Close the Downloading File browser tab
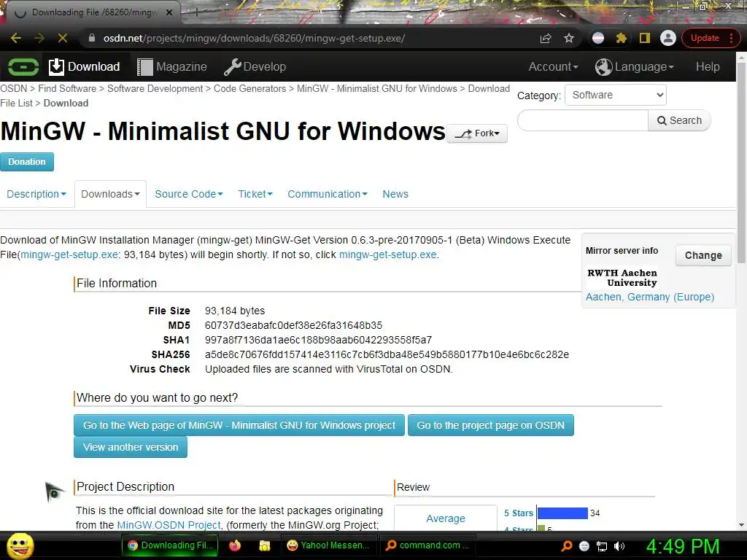 [169, 13]
